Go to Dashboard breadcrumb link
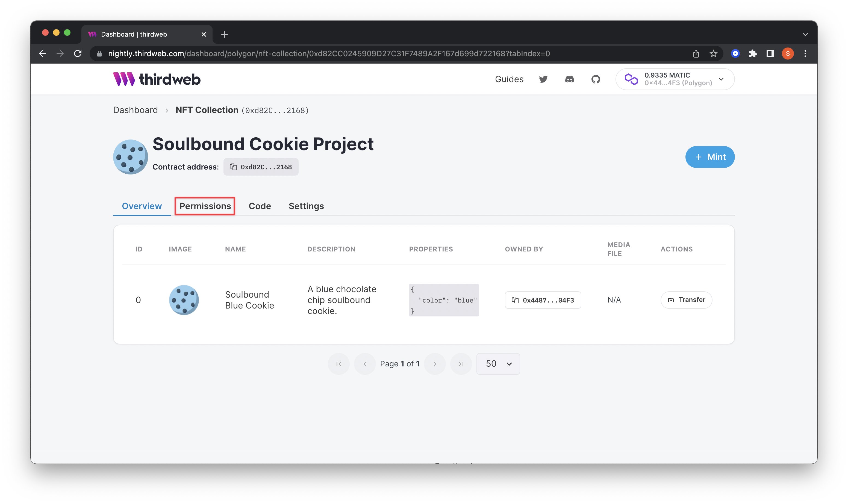This screenshot has height=504, width=848. tap(135, 110)
